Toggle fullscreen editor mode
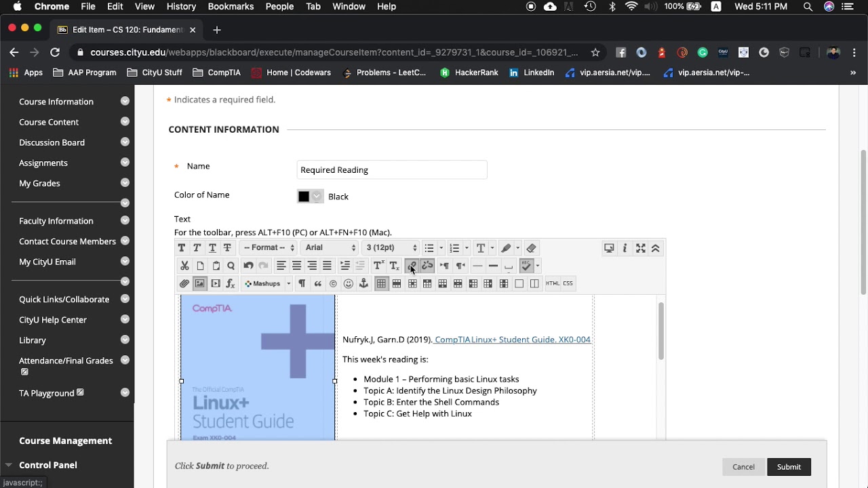Viewport: 868px width, 488px height. tap(641, 248)
